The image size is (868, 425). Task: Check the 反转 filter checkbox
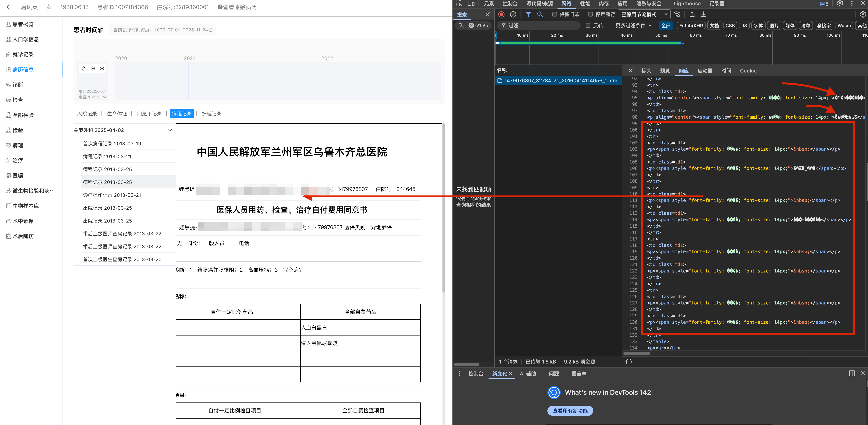click(x=588, y=25)
